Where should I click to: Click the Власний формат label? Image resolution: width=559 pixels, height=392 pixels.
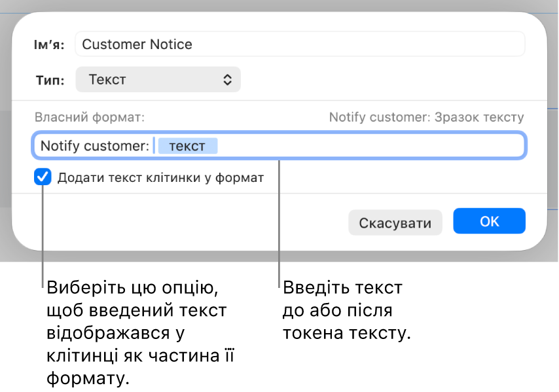pyautogui.click(x=90, y=117)
